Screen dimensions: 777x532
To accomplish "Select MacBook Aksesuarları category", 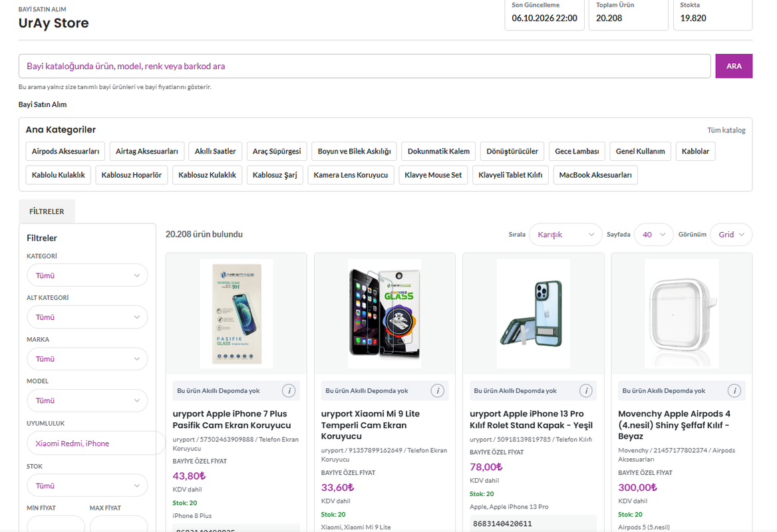I will click(595, 175).
